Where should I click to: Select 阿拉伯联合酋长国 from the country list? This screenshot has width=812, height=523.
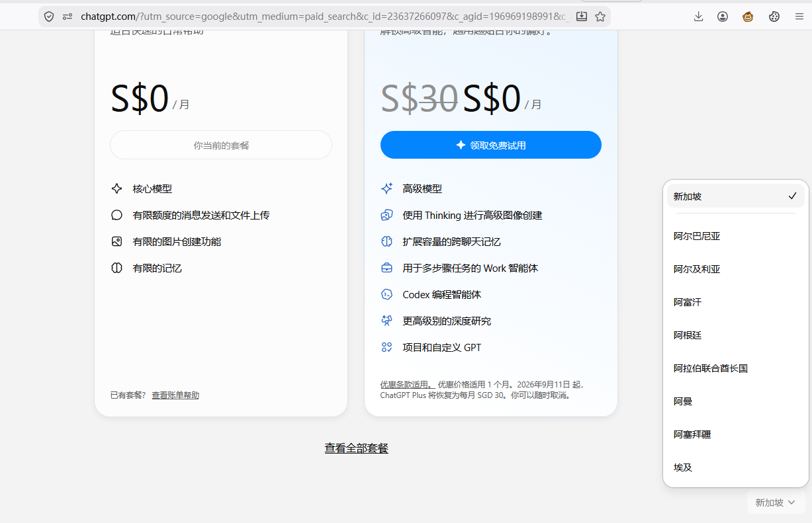pyautogui.click(x=736, y=368)
